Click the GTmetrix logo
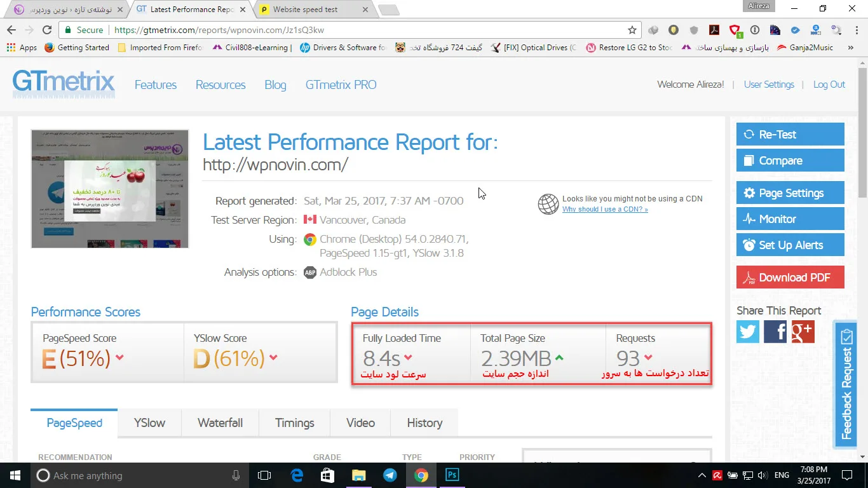 pos(64,83)
